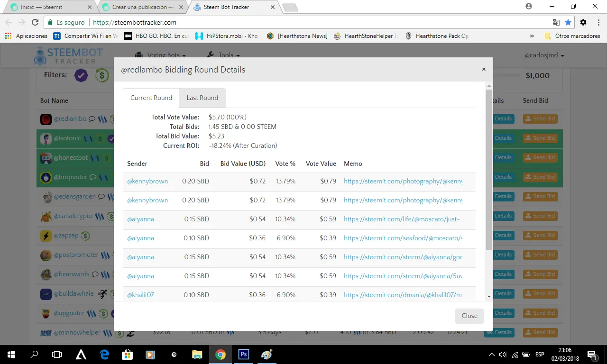Toggle the purple checkmark verified filter
607x364 pixels.
81,75
